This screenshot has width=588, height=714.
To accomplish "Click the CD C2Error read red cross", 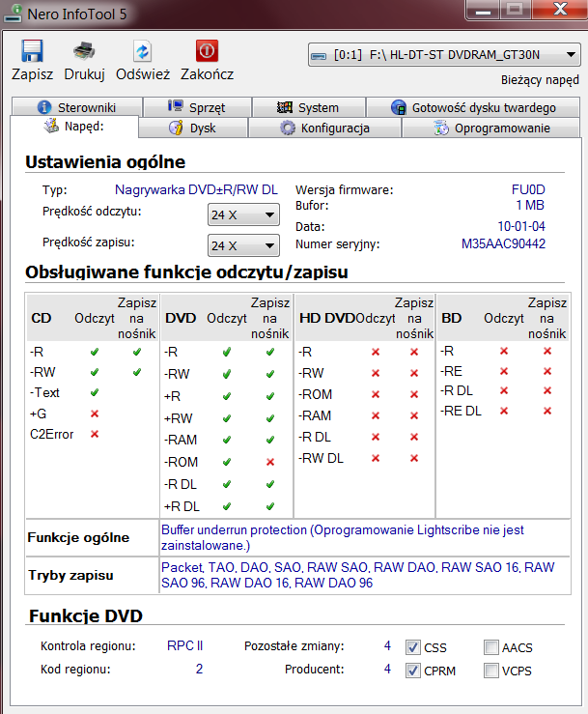I will 95,434.
